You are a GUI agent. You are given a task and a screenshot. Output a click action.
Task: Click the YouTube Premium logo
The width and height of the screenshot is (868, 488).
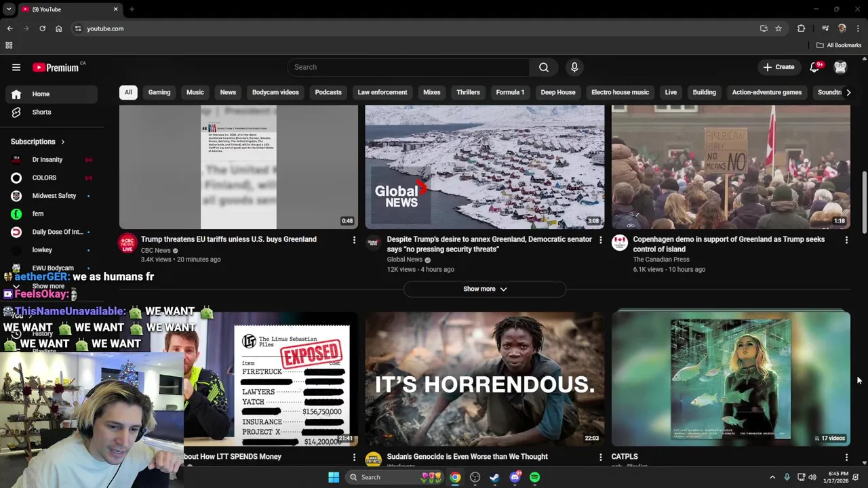point(57,67)
